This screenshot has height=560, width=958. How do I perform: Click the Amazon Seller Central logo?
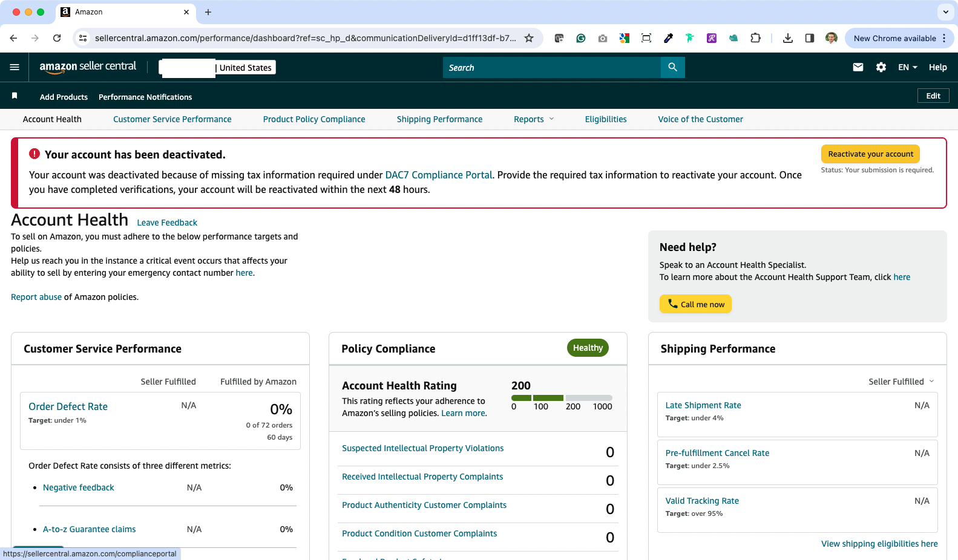(x=88, y=67)
